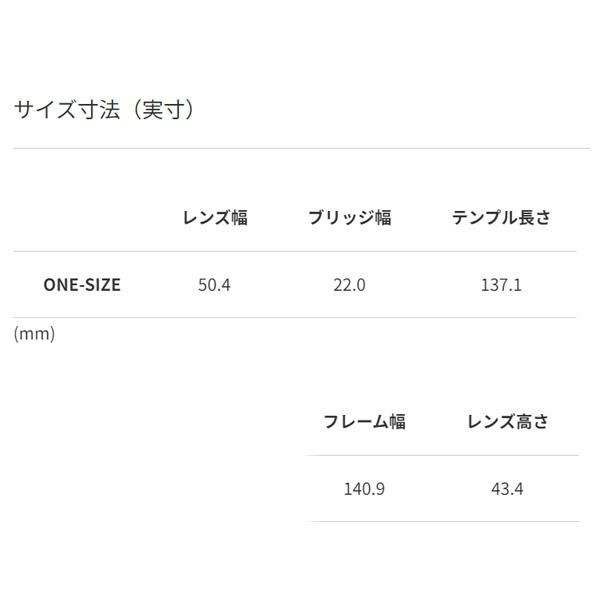
Task: Click the lens width value 50.4
Action: pyautogui.click(x=215, y=285)
